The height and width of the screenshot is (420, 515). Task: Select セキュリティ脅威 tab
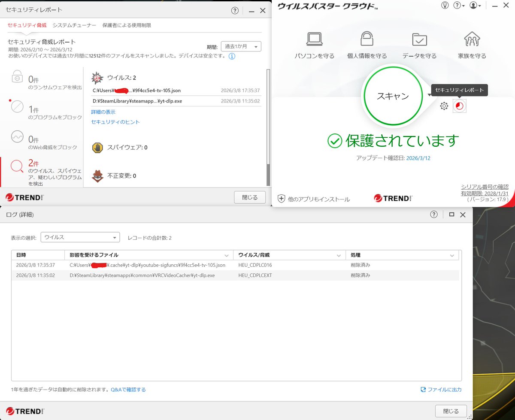pyautogui.click(x=27, y=25)
